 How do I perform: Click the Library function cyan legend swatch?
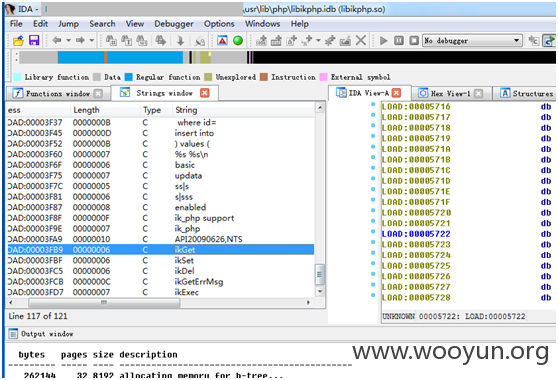tap(17, 77)
